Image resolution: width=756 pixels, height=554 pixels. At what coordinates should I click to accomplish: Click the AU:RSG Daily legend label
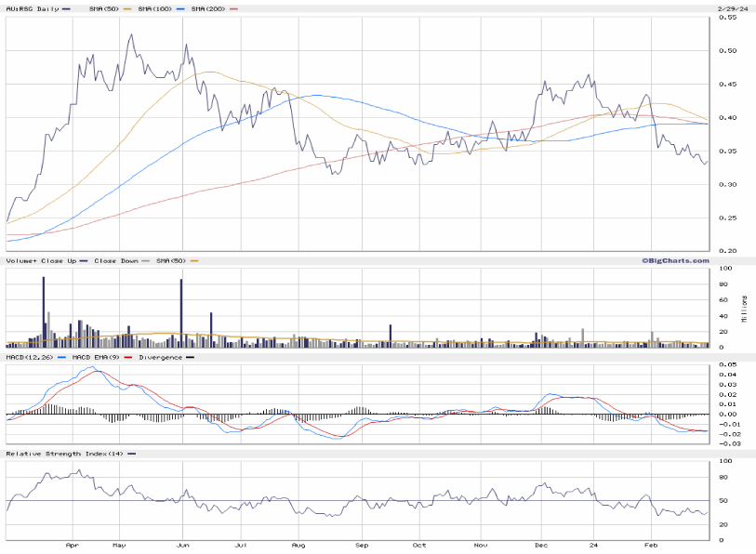pos(32,8)
